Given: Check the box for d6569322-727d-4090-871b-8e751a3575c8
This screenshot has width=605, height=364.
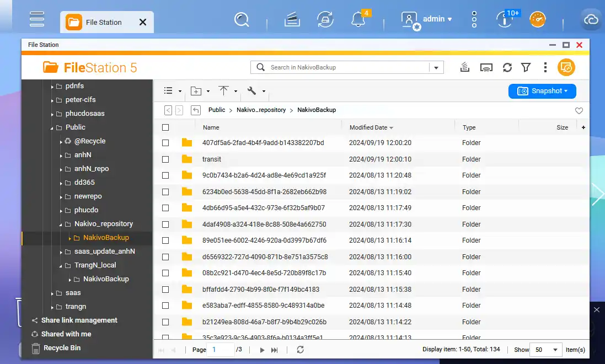Looking at the screenshot, I should pos(165,256).
